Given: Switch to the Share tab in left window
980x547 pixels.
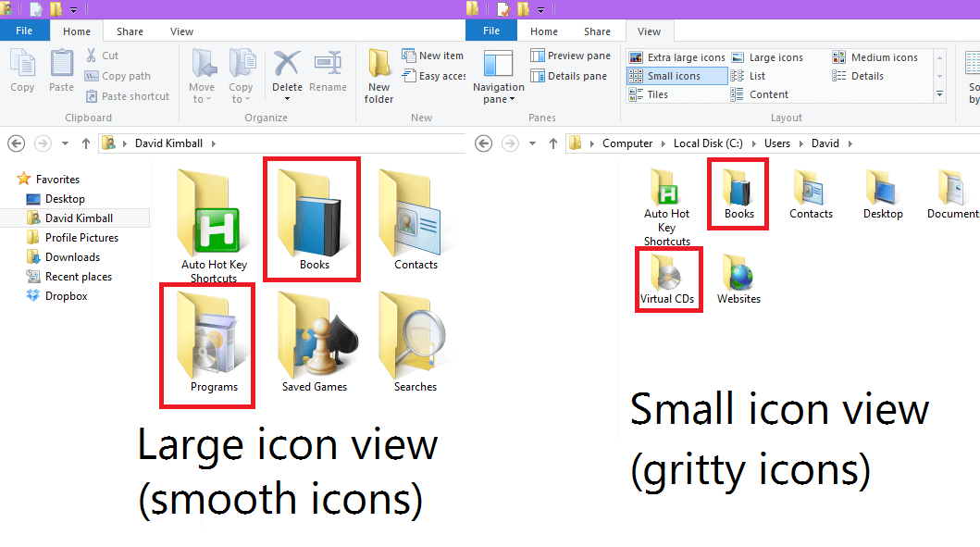Looking at the screenshot, I should click(x=130, y=31).
